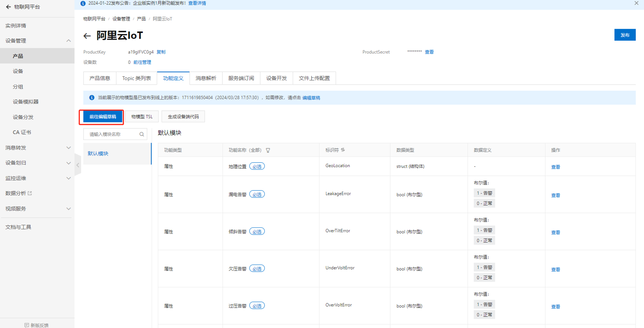The height and width of the screenshot is (328, 644).
Task: Open the 设备开发 tab
Action: (276, 78)
